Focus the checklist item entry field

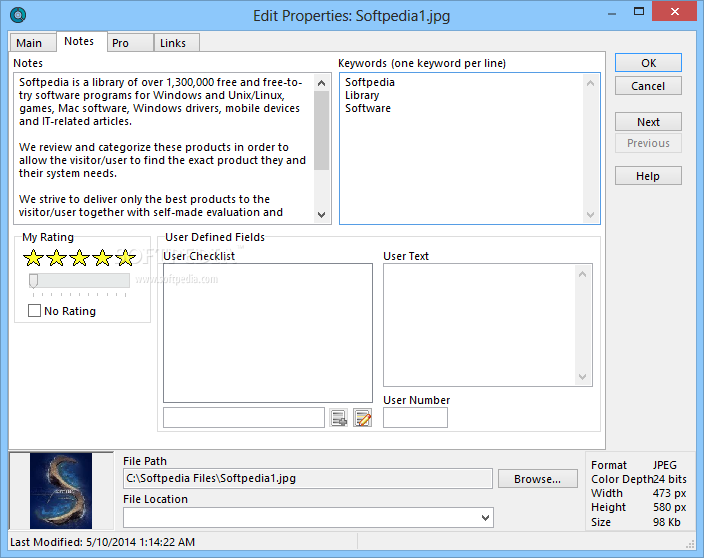click(x=244, y=417)
